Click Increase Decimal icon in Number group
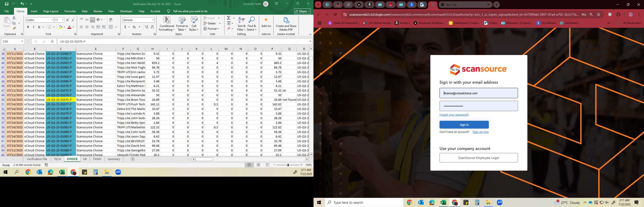The height and width of the screenshot is (207, 644). (x=146, y=27)
